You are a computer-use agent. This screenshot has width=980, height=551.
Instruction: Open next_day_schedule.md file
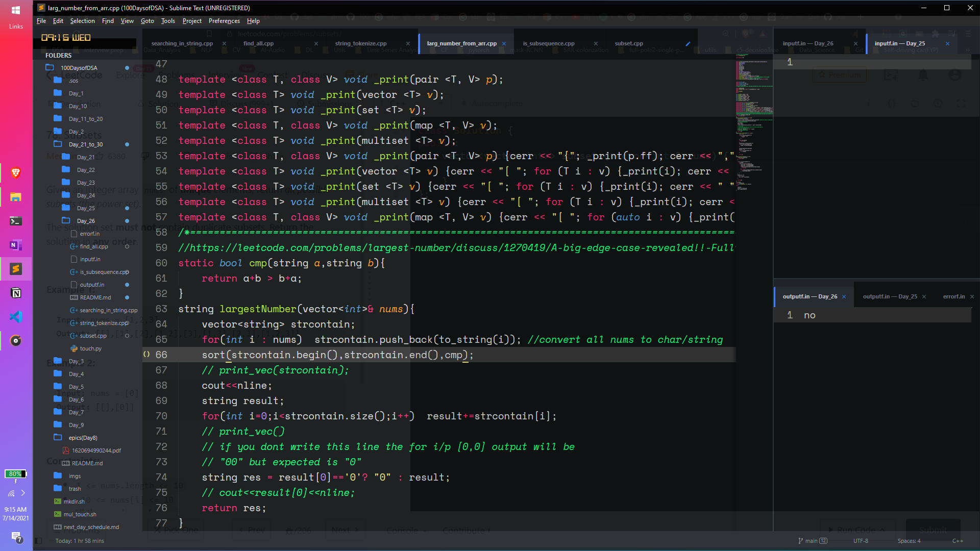(91, 527)
